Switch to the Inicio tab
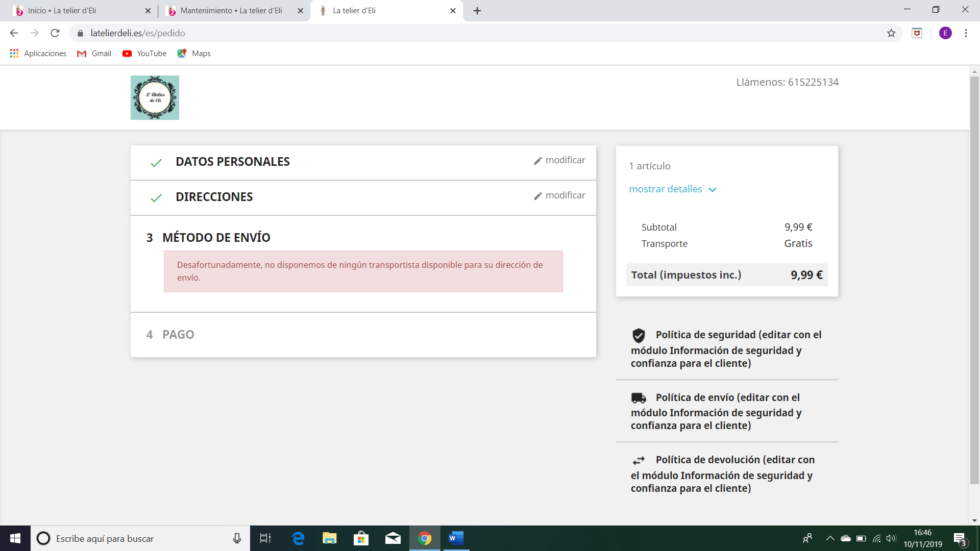This screenshot has height=551, width=980. coord(62,11)
